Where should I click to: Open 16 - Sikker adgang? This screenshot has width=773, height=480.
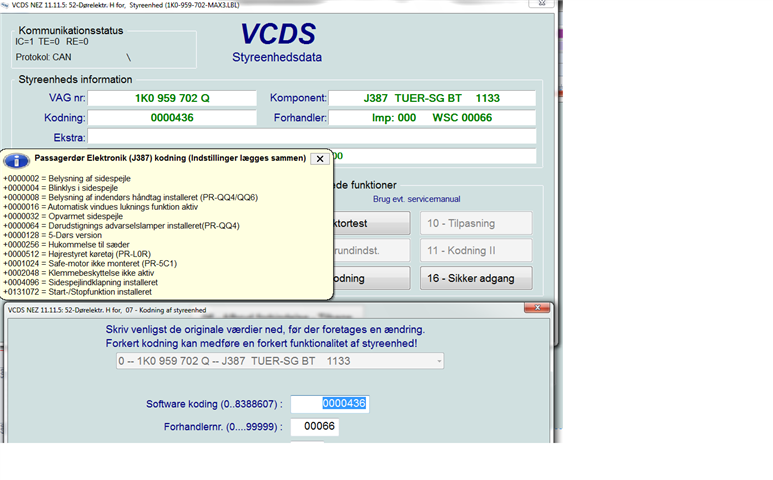(x=475, y=278)
